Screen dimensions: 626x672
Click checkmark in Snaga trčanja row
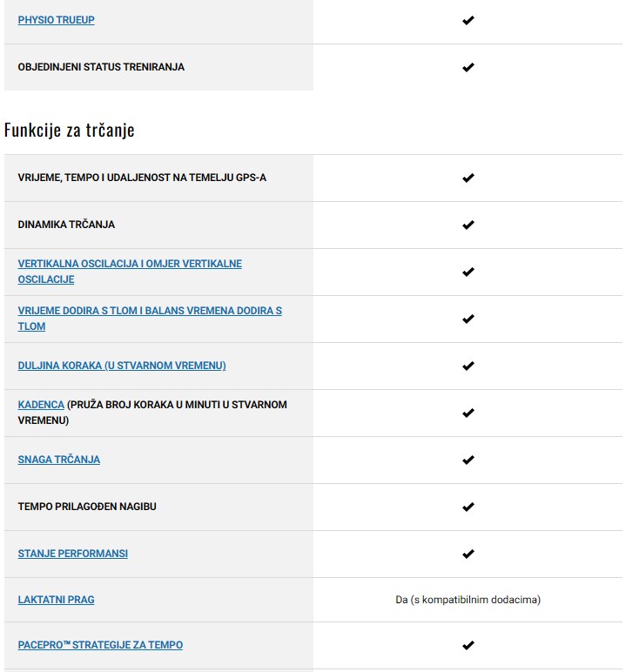(468, 460)
